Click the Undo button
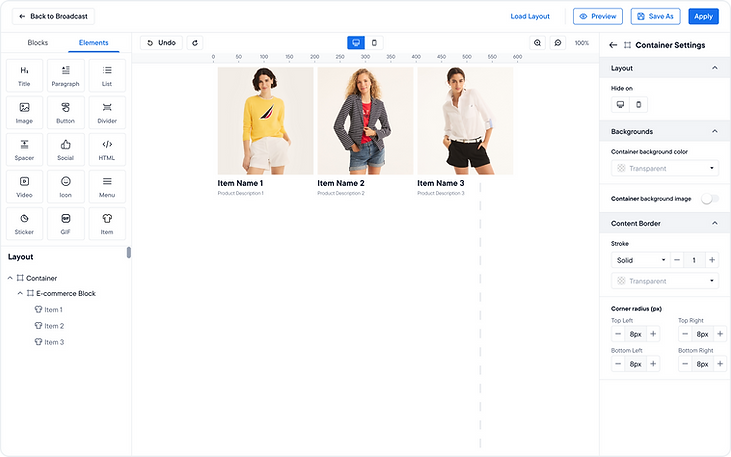The width and height of the screenshot is (731, 457). pos(161,43)
